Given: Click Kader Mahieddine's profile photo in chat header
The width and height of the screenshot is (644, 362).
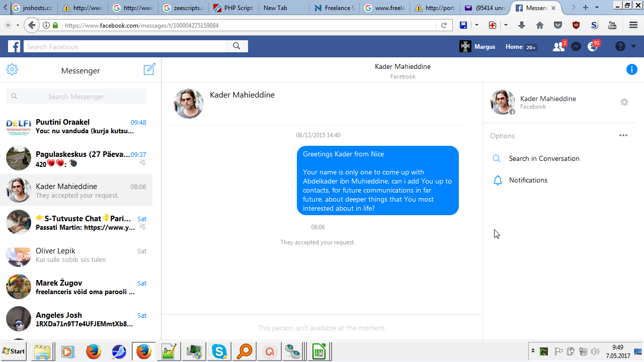Looking at the screenshot, I should 189,104.
